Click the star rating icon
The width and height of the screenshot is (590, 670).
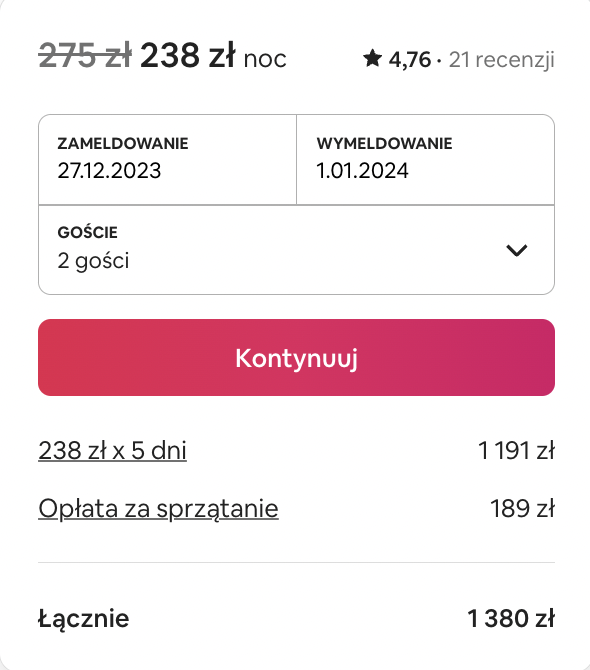[372, 58]
